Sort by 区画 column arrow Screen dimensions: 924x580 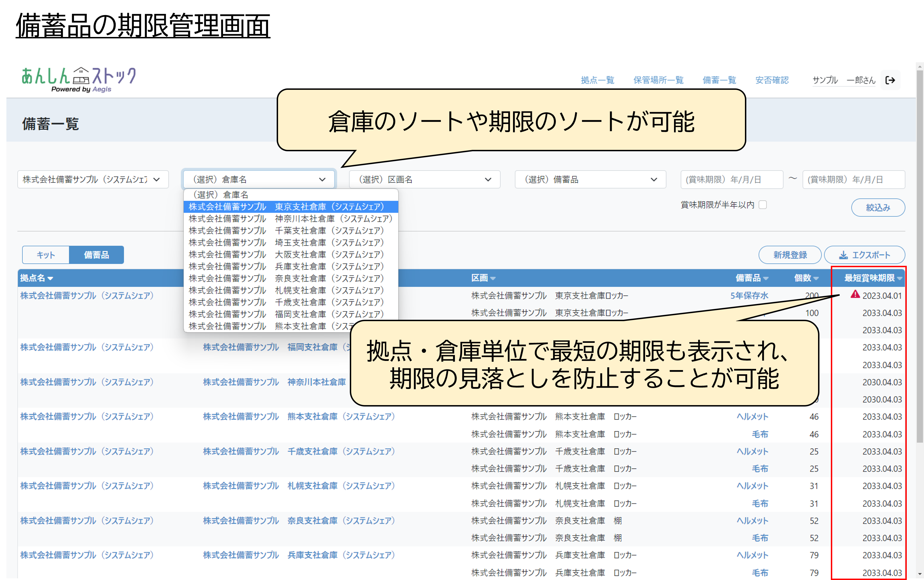[x=493, y=279]
